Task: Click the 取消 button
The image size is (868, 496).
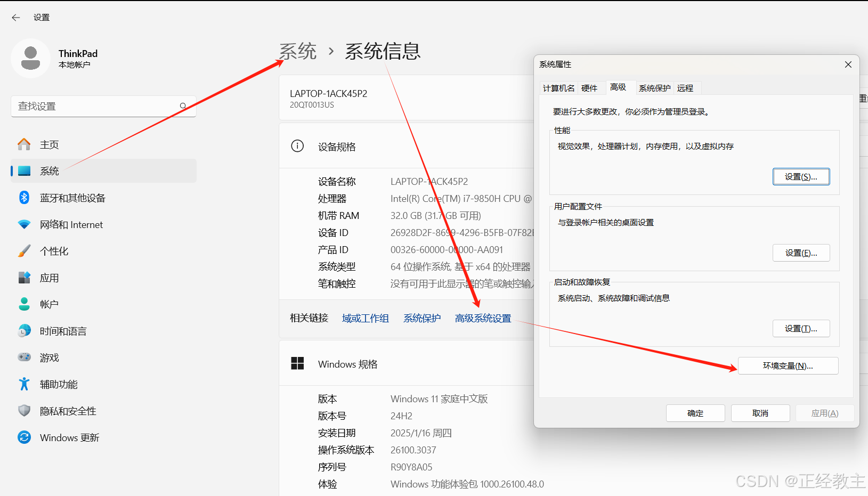Action: (x=760, y=413)
